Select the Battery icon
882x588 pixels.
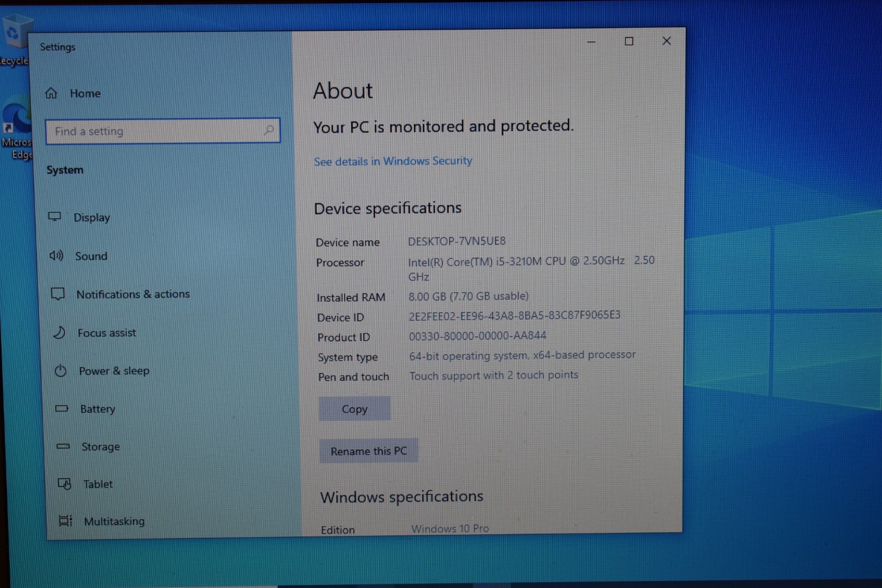pyautogui.click(x=62, y=408)
